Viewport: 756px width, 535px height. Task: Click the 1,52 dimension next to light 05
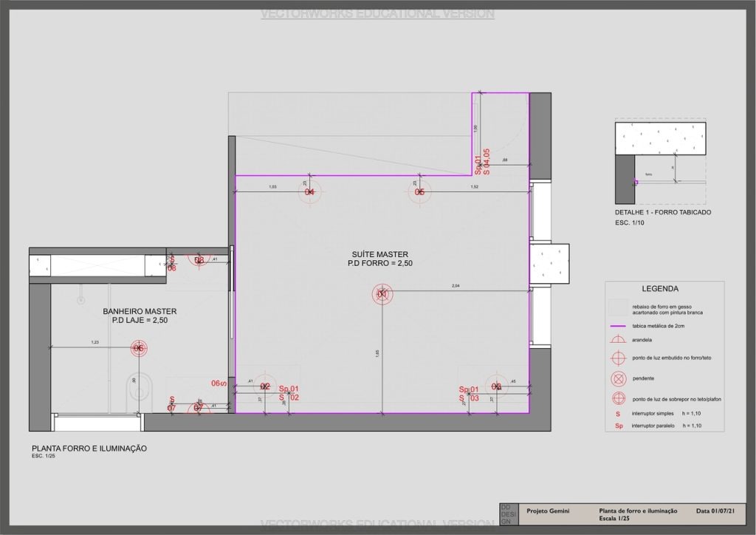pos(475,187)
